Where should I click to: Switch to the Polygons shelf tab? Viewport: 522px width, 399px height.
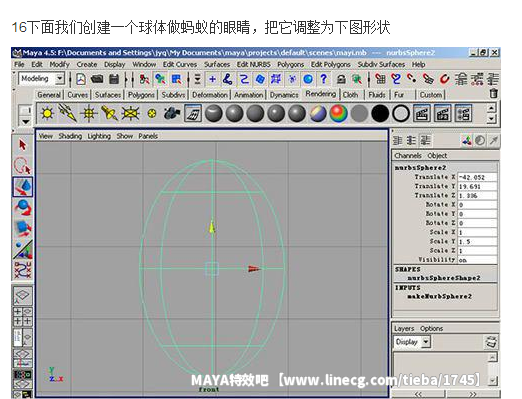pyautogui.click(x=141, y=95)
